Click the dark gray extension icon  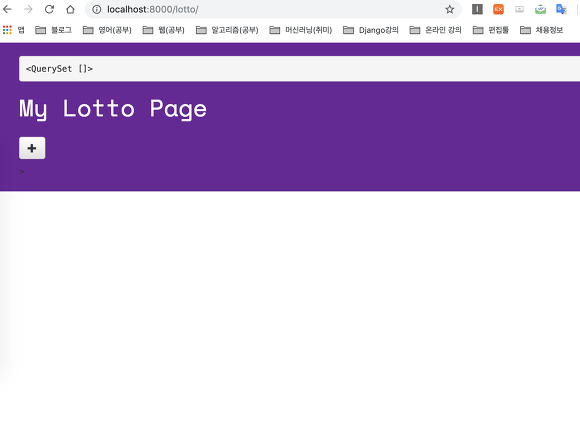477,9
